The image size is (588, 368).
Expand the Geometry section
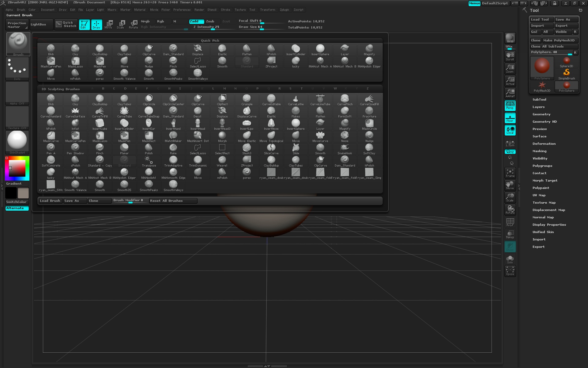point(541,114)
